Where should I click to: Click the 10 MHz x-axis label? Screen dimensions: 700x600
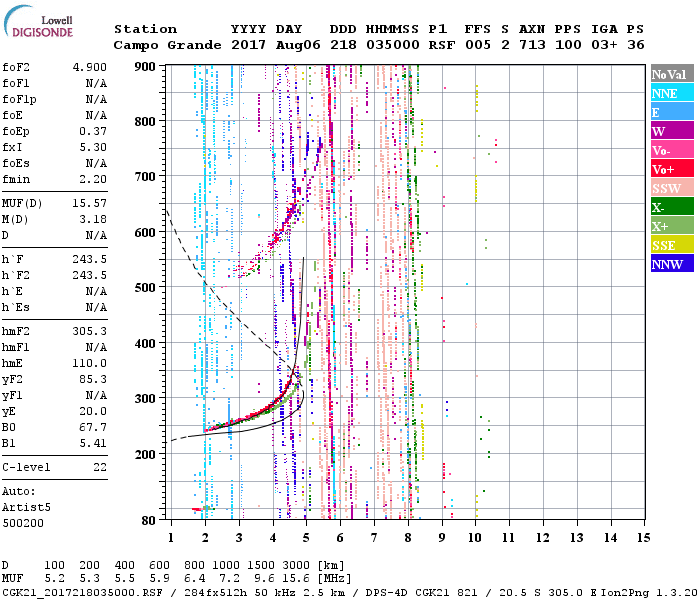[x=475, y=538]
